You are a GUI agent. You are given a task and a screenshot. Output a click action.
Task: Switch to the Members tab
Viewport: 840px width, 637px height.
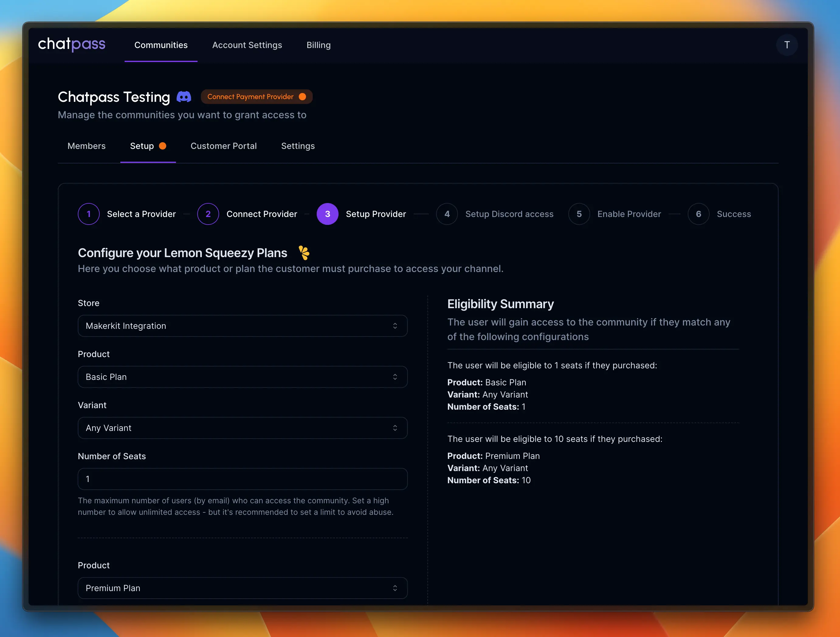86,146
